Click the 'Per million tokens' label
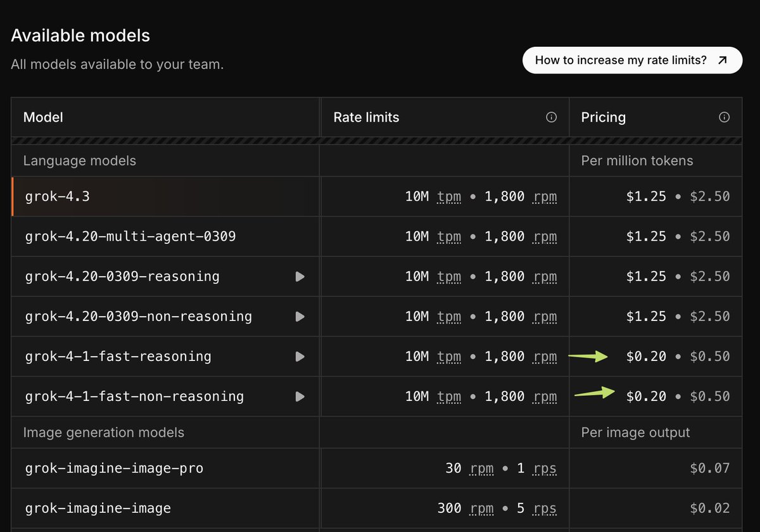The width and height of the screenshot is (760, 532). click(637, 161)
